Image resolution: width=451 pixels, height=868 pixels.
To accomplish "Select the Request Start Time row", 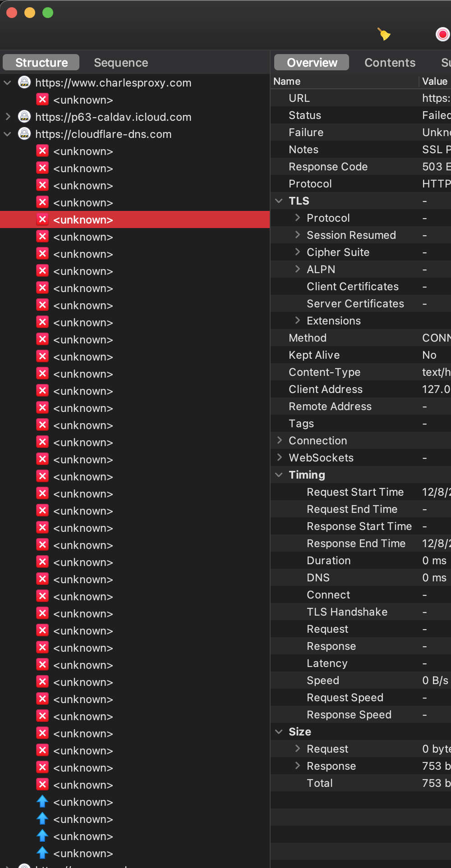I will 361,492.
